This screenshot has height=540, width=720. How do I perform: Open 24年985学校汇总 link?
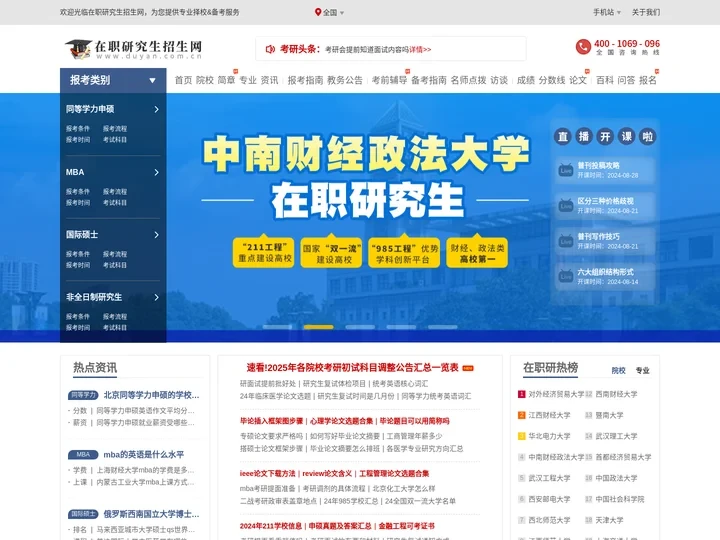pos(351,501)
